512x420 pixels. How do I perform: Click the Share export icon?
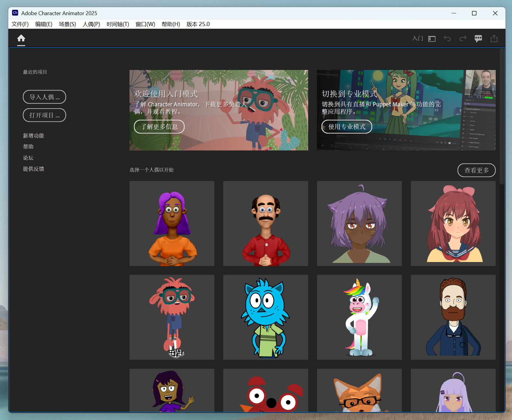click(x=494, y=39)
